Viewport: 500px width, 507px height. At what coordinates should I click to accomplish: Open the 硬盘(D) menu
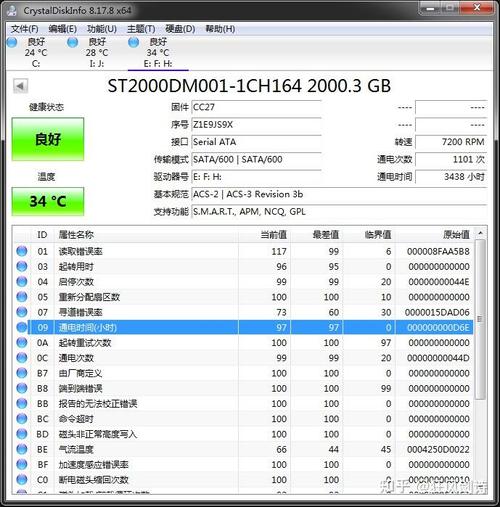[x=180, y=29]
